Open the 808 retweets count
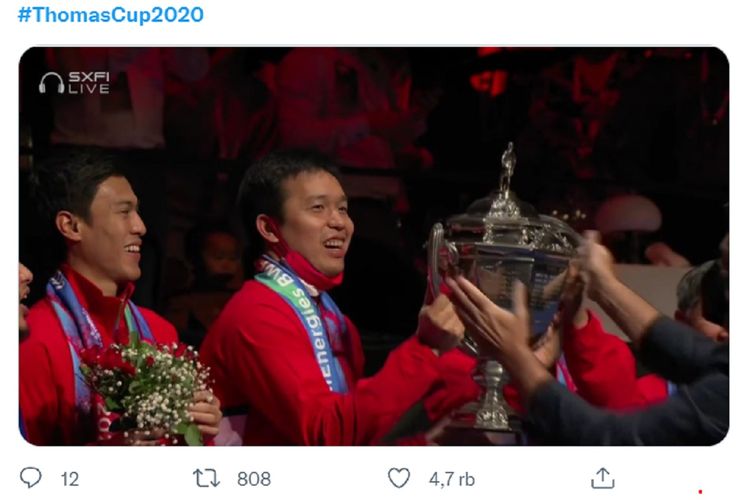This screenshot has height=500, width=750. (x=254, y=479)
